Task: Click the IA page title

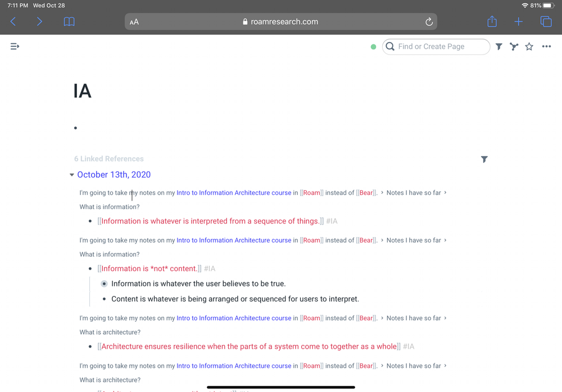Action: pyautogui.click(x=82, y=90)
